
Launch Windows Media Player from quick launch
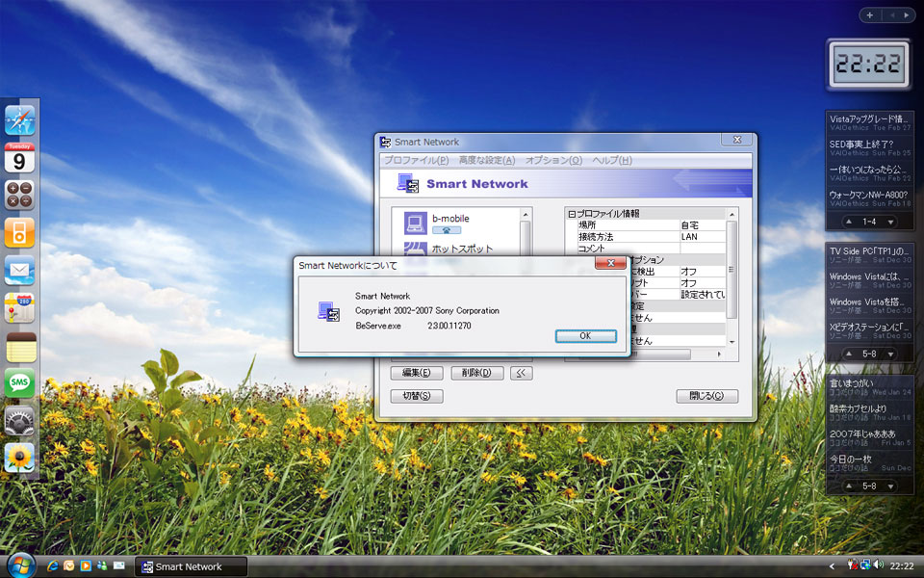[86, 565]
